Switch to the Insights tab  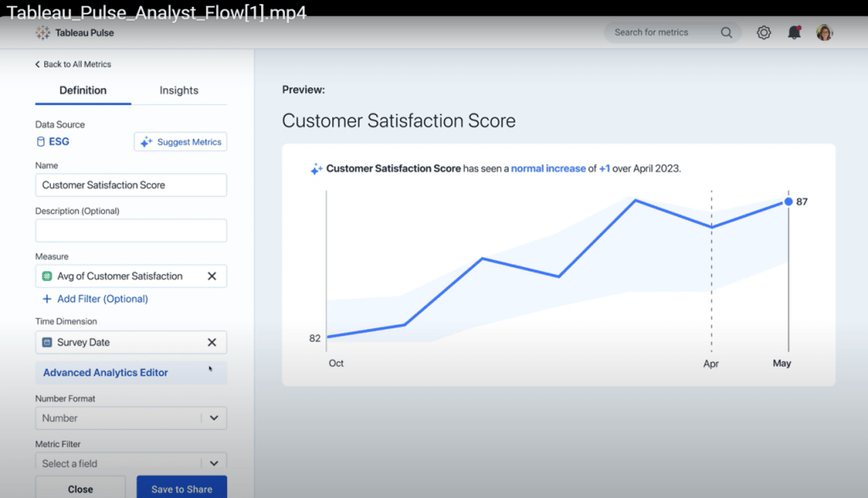pos(179,91)
